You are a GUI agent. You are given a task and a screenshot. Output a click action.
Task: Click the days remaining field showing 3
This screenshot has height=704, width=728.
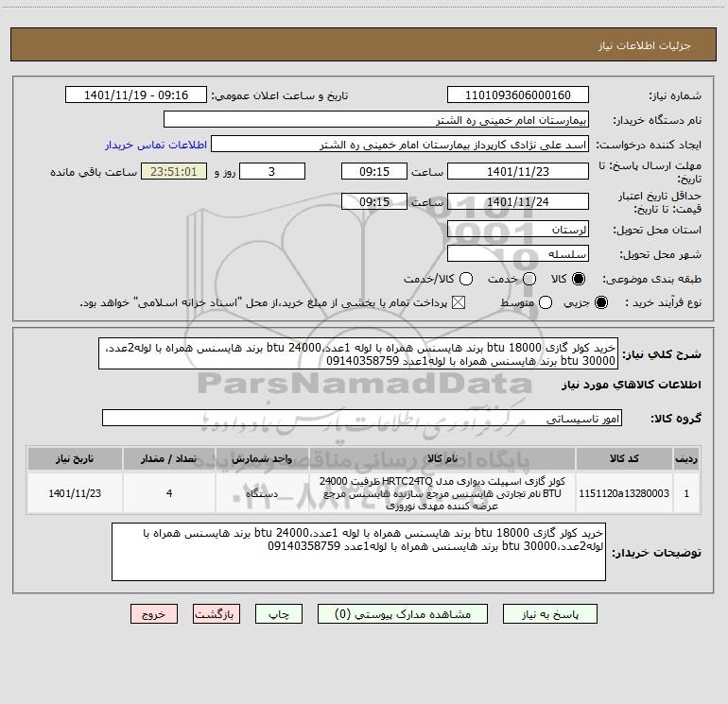coord(272,171)
